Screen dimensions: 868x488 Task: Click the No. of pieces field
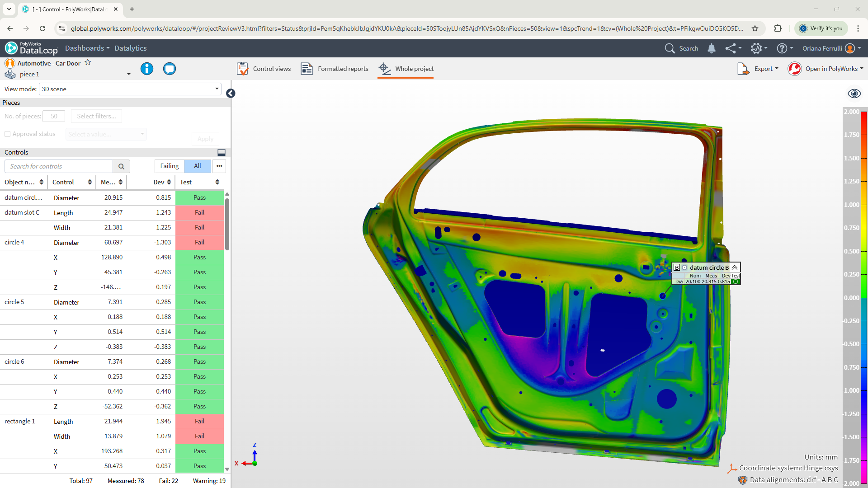[54, 116]
